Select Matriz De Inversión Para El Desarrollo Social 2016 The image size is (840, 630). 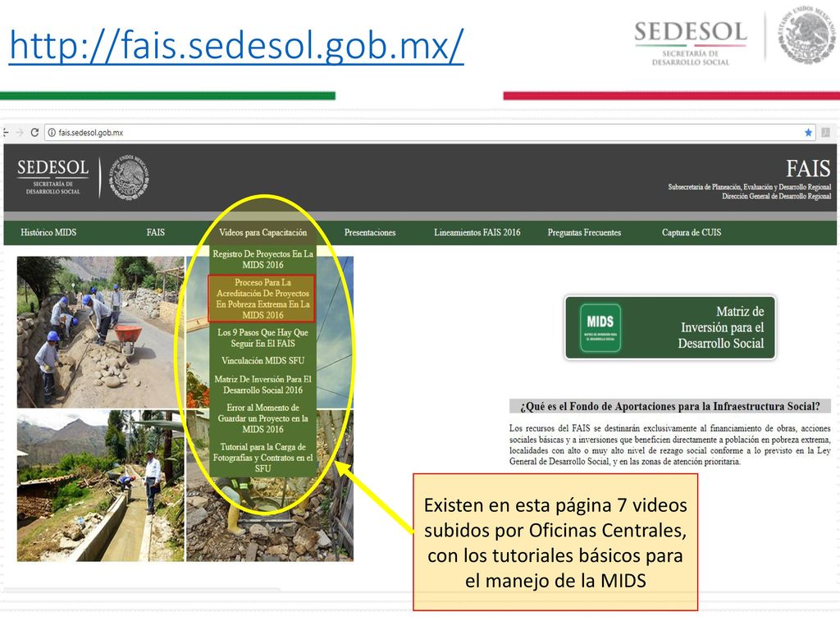(x=262, y=385)
